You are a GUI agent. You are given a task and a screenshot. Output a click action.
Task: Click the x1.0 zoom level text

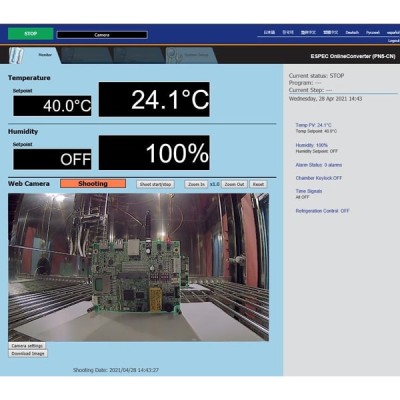(215, 184)
